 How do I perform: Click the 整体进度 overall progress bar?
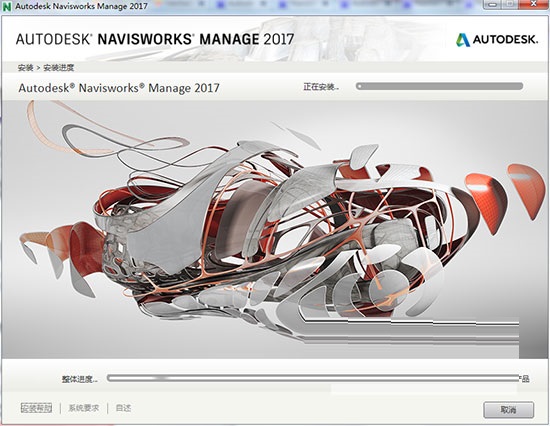[x=313, y=378]
